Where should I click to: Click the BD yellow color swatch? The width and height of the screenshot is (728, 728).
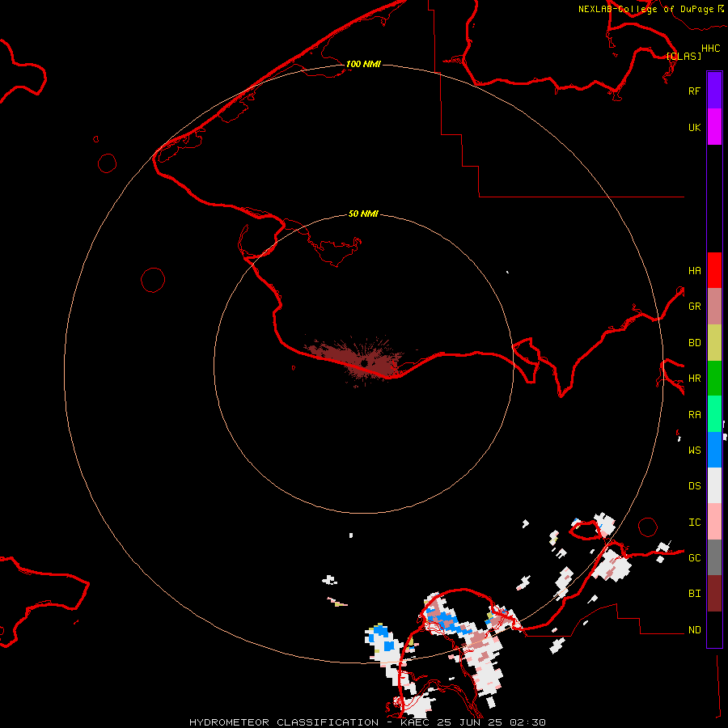click(714, 343)
